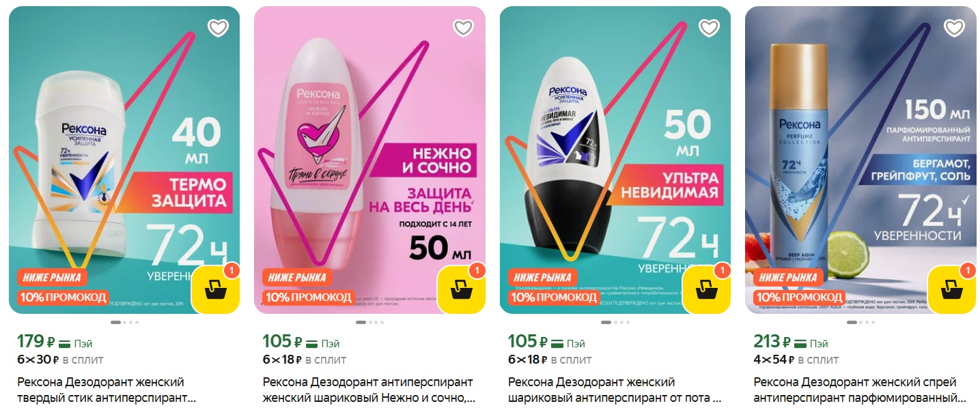
Task: Add the 213 ₽ spray antiperspirant to cart
Action: (952, 290)
